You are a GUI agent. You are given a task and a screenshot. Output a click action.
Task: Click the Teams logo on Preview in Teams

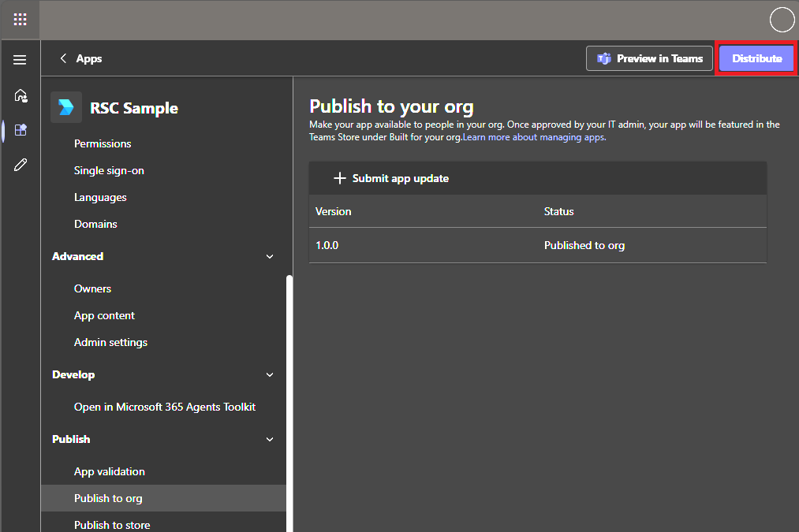pos(604,58)
